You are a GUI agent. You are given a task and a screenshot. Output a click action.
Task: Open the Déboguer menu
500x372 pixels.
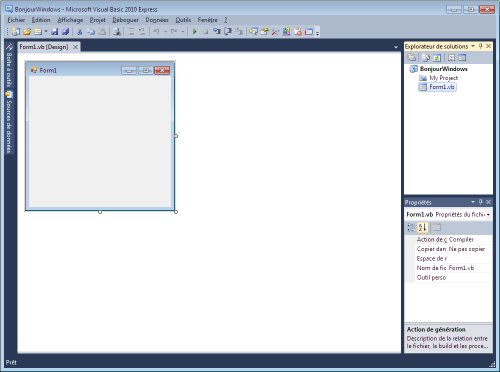tap(125, 20)
